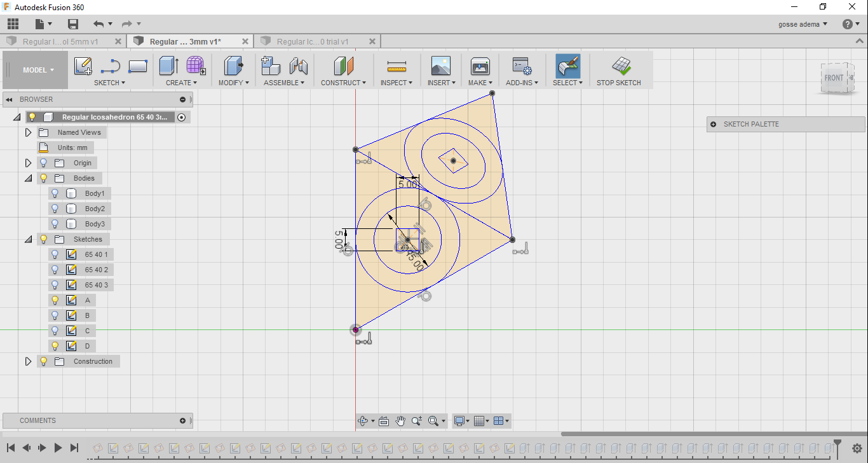Viewport: 868px width, 463px height.
Task: Collapse the Sketches folder
Action: point(28,239)
